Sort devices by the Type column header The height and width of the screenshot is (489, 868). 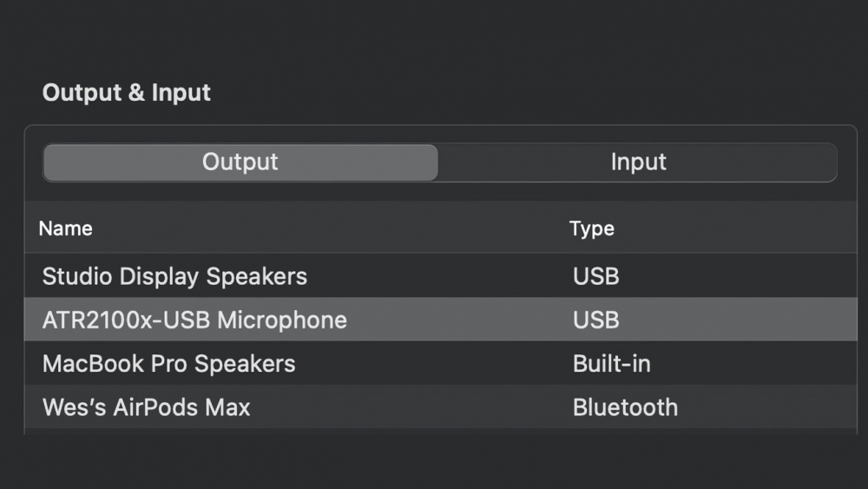(x=592, y=229)
